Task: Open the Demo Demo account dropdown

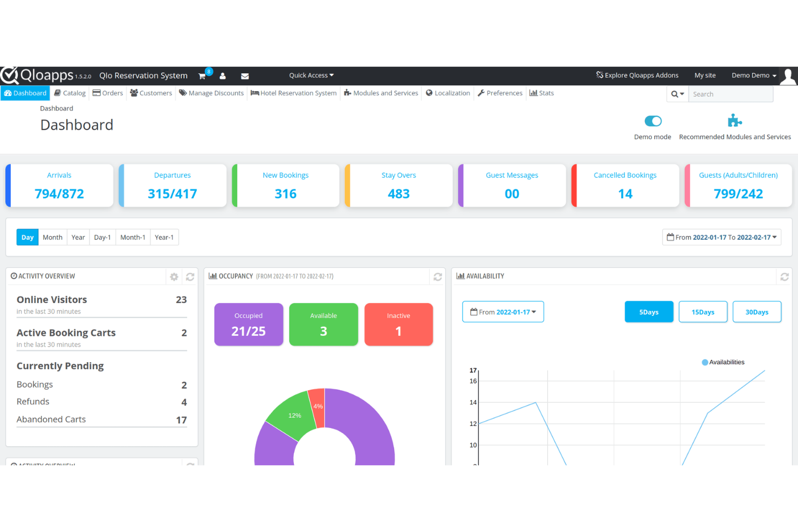Action: pyautogui.click(x=754, y=75)
